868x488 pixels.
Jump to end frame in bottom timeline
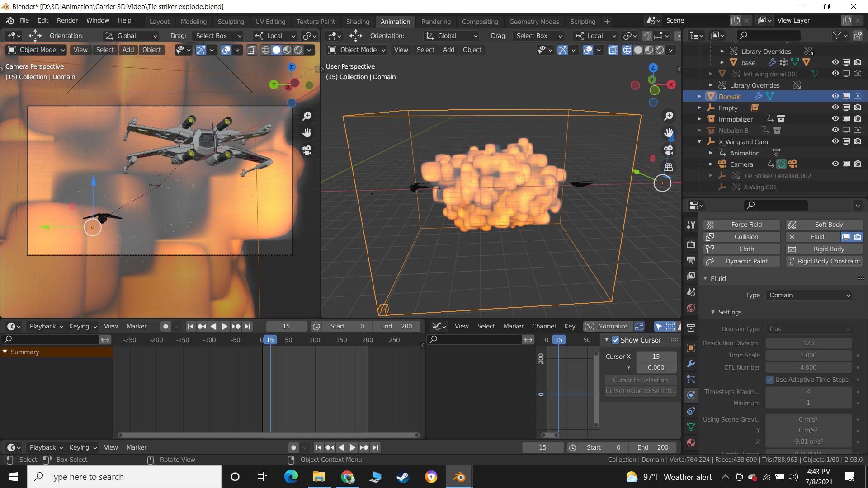pos(375,447)
